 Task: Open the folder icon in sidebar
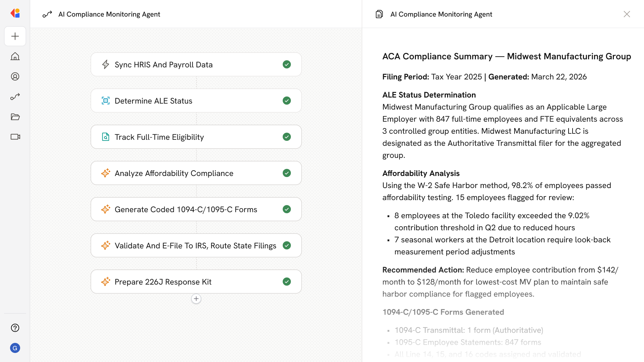(x=15, y=117)
